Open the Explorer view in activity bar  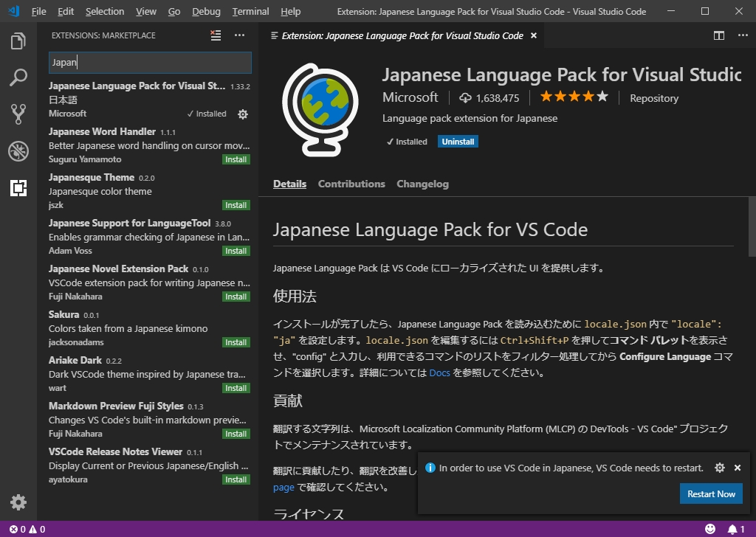tap(18, 41)
